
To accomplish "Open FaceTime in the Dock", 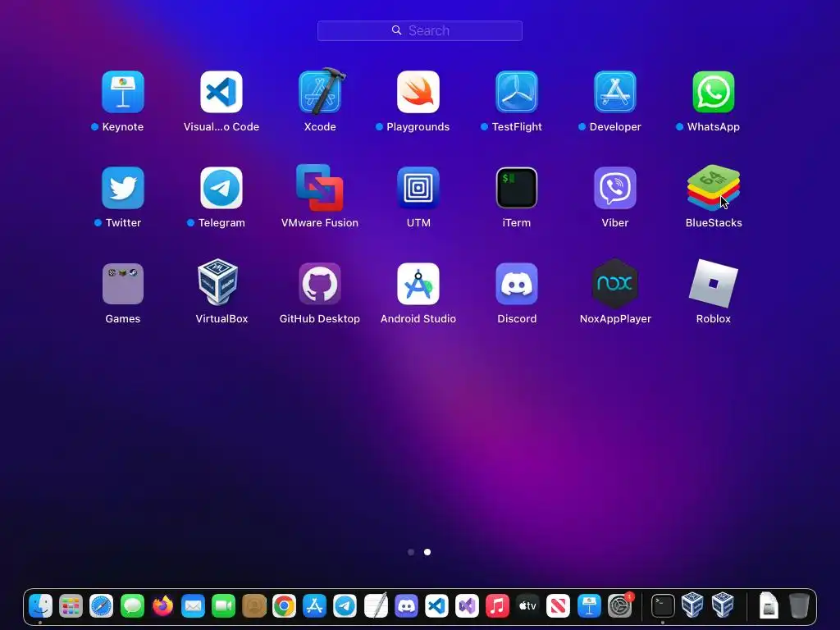I will click(223, 606).
